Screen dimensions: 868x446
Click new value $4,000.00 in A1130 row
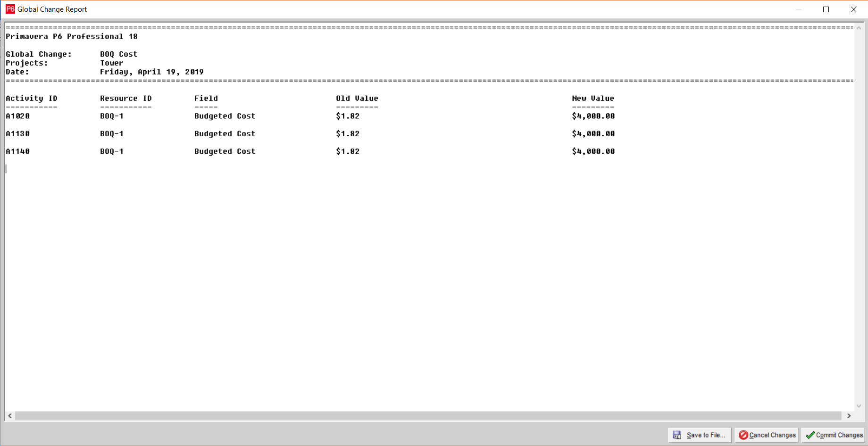click(593, 134)
